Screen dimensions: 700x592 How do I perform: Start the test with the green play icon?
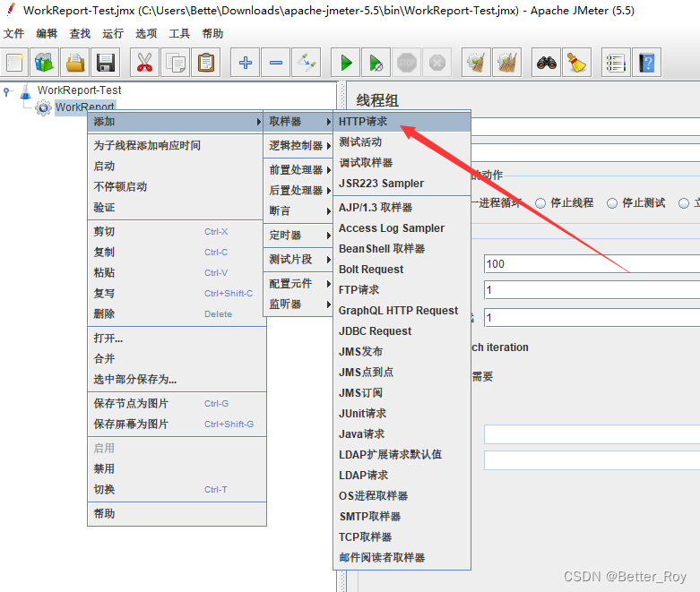click(346, 63)
